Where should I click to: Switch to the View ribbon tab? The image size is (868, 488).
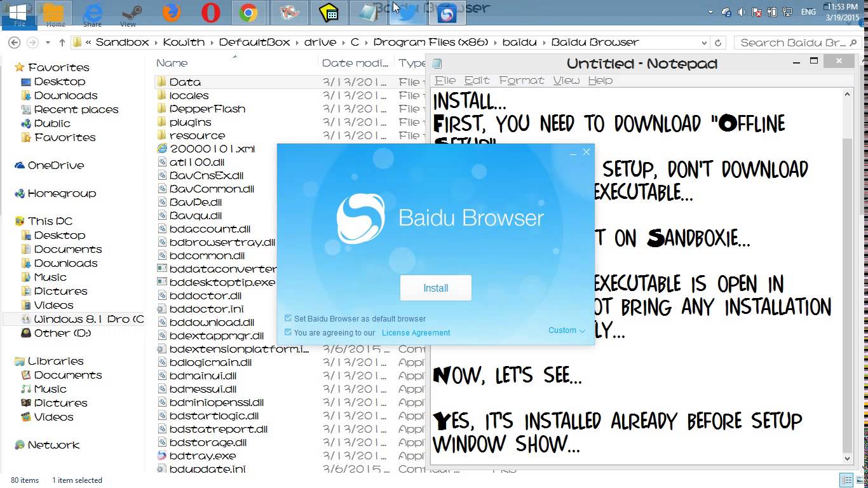[x=128, y=24]
